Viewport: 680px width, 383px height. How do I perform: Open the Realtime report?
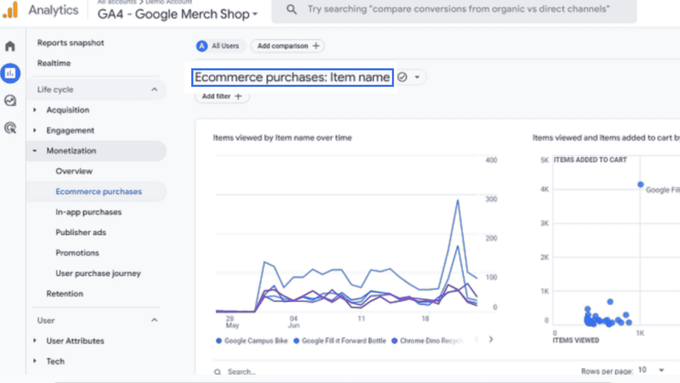tap(54, 63)
